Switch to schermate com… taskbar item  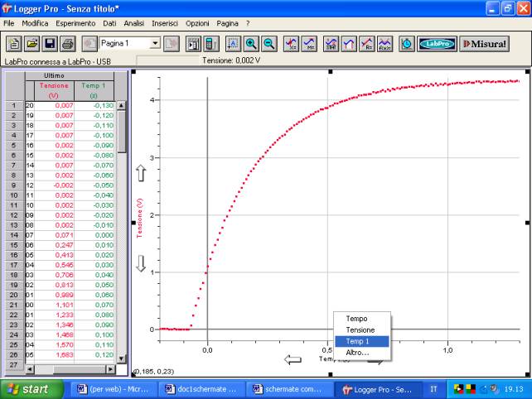tap(289, 389)
